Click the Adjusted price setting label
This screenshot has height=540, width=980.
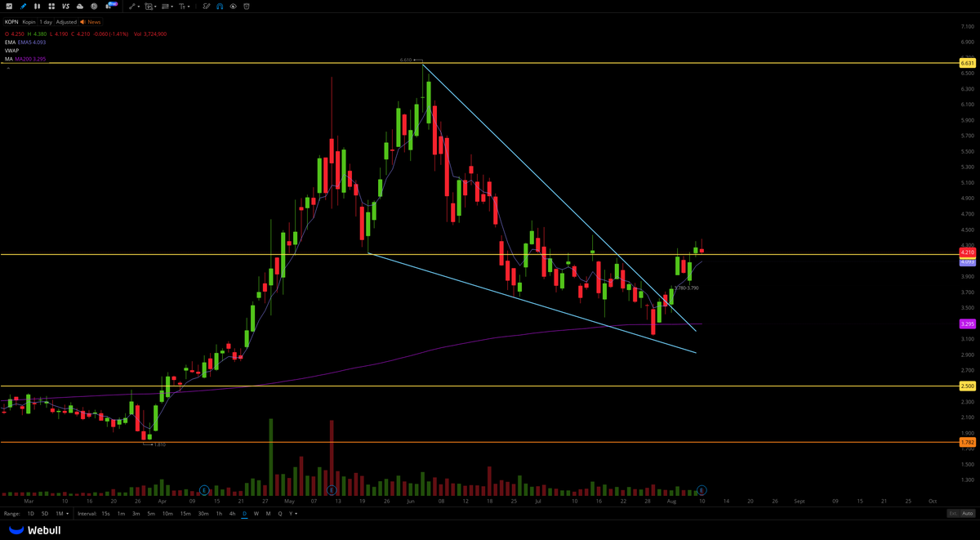coord(66,22)
